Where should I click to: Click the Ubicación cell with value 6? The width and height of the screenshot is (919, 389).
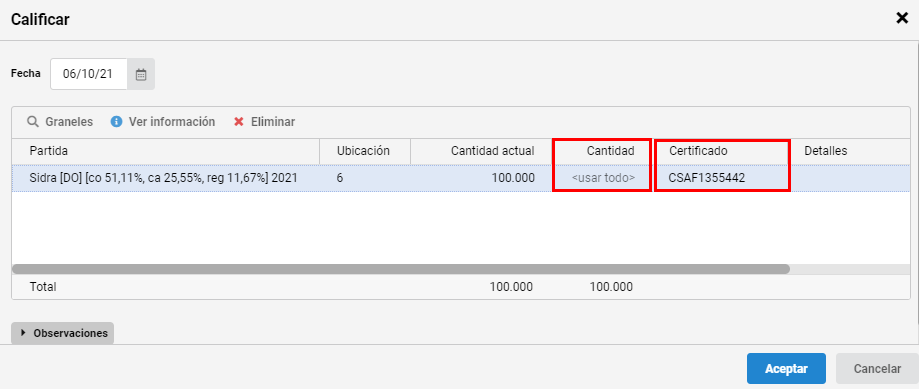coord(365,178)
